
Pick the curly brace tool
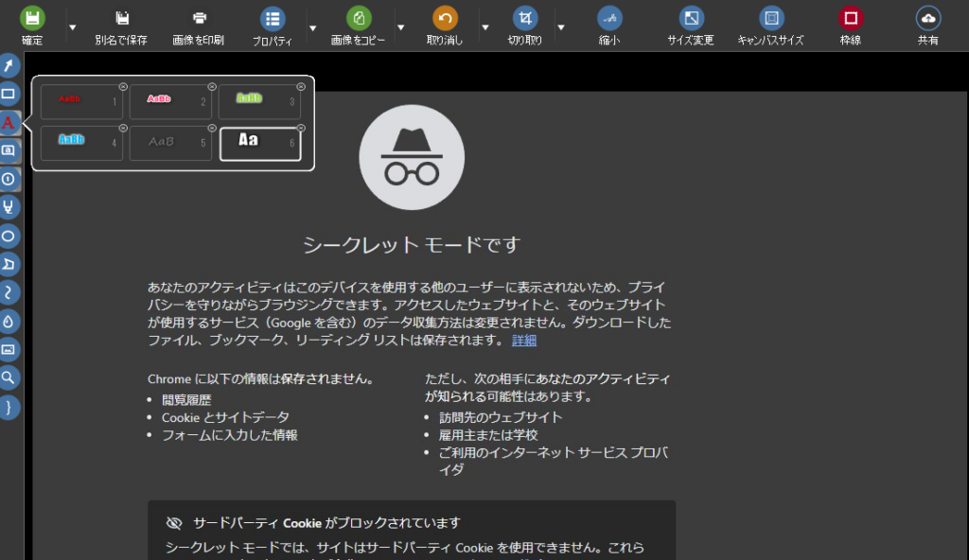pos(9,407)
